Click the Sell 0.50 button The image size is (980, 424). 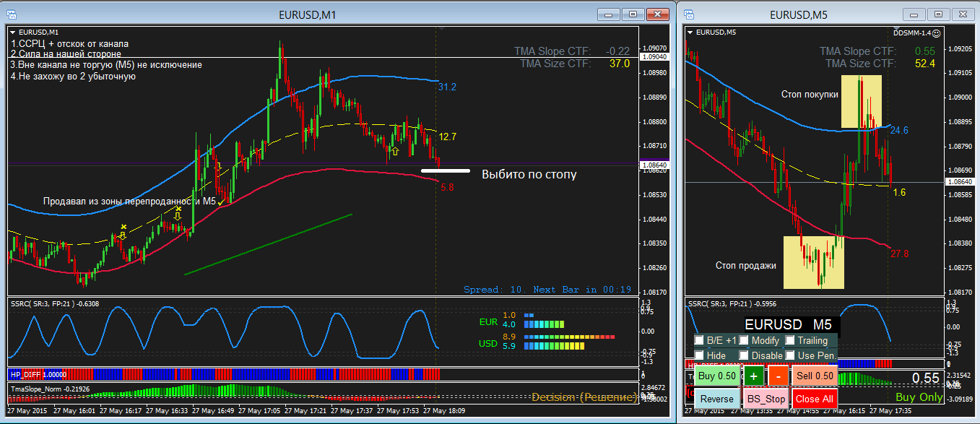coord(815,376)
